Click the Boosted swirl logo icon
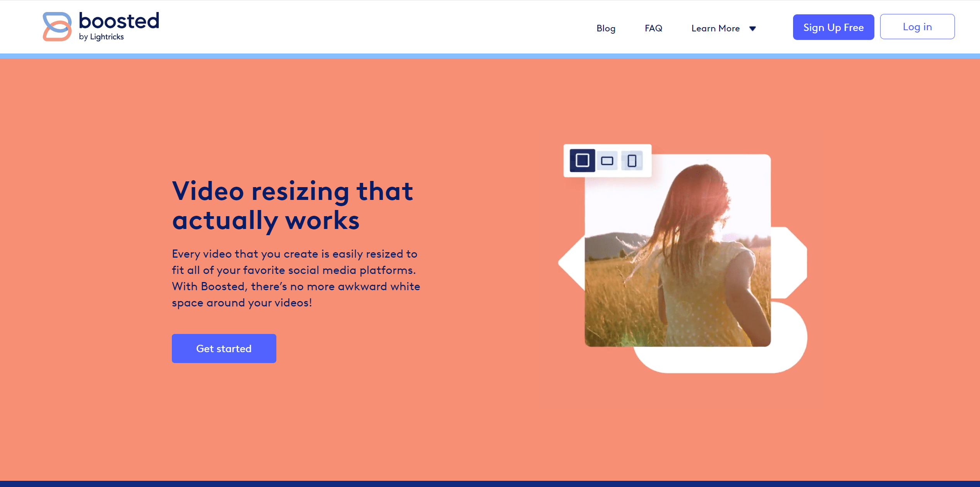This screenshot has height=487, width=980. pyautogui.click(x=57, y=26)
